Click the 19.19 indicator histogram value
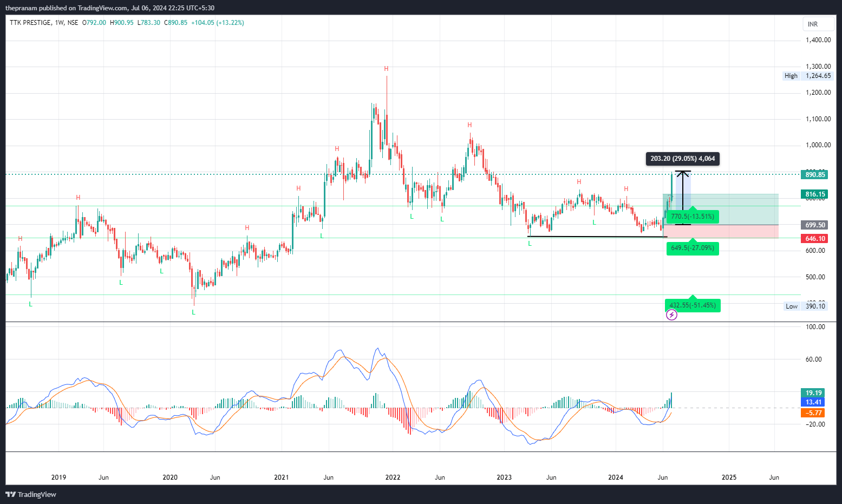The height and width of the screenshot is (504, 842). pos(813,393)
